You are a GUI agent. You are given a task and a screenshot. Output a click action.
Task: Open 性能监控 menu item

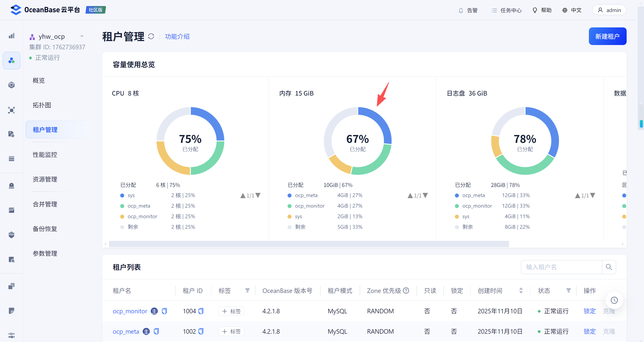(45, 154)
